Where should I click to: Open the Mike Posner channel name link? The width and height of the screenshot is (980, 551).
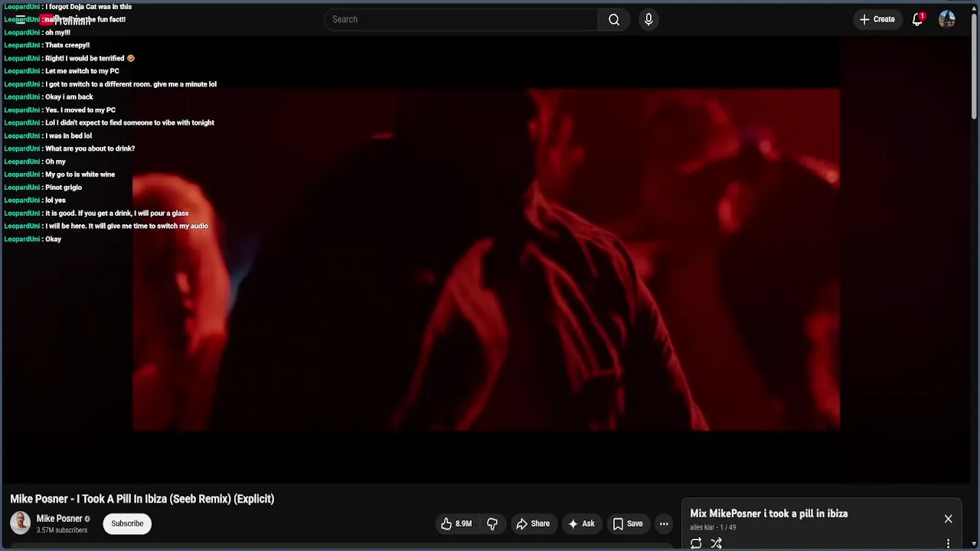(59, 518)
